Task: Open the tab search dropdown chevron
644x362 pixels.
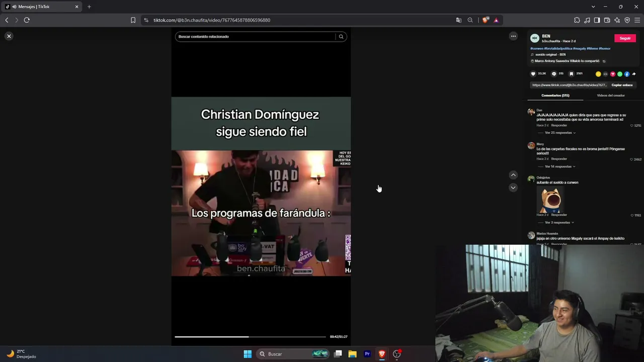Action: [593, 7]
